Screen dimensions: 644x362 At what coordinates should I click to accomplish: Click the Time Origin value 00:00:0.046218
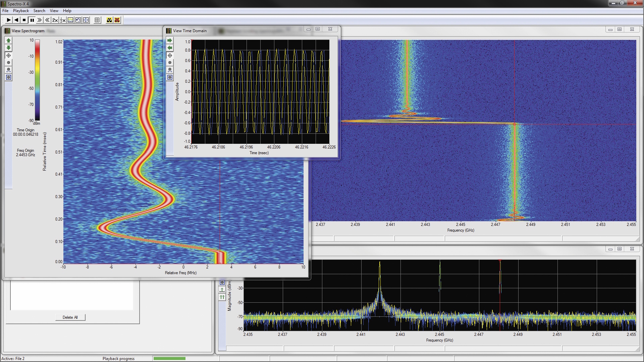[x=25, y=134]
